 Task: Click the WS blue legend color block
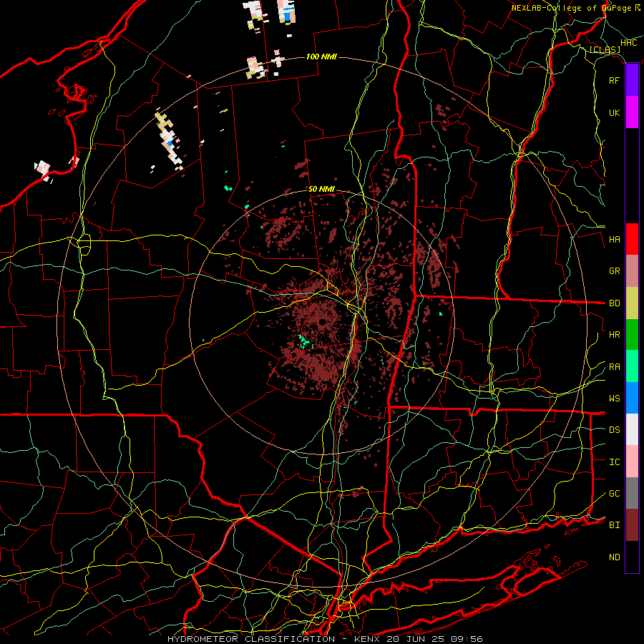pyautogui.click(x=632, y=398)
